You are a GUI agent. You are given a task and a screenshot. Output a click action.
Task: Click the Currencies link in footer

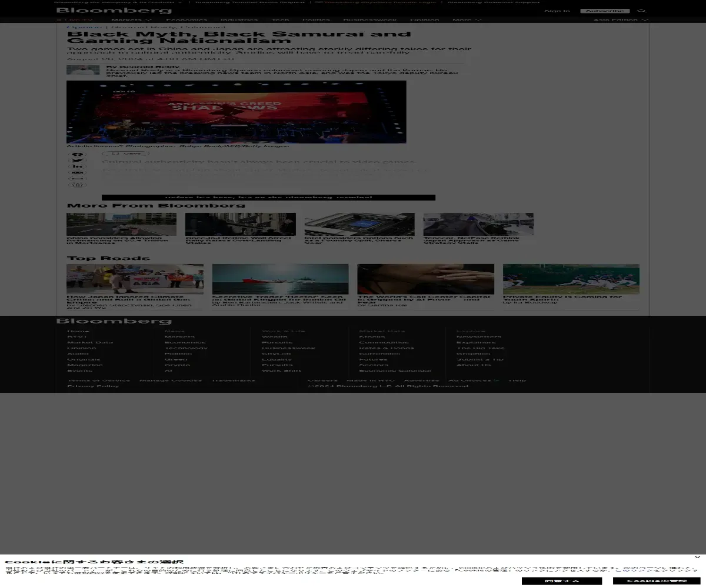379,354
